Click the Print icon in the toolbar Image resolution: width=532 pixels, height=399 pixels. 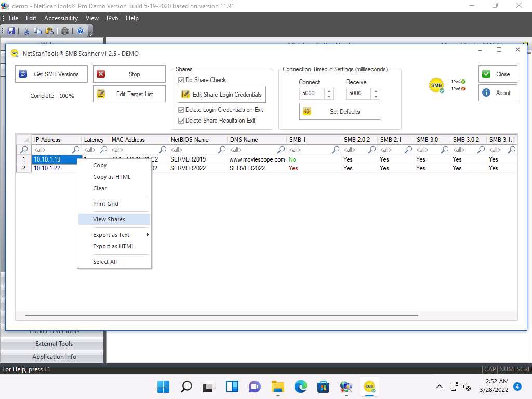65,31
